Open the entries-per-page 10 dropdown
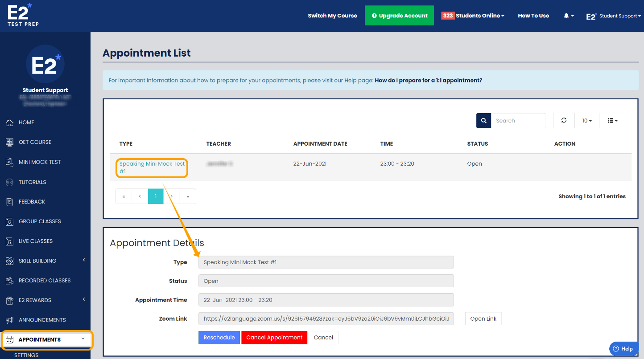644x359 pixels. [x=587, y=120]
